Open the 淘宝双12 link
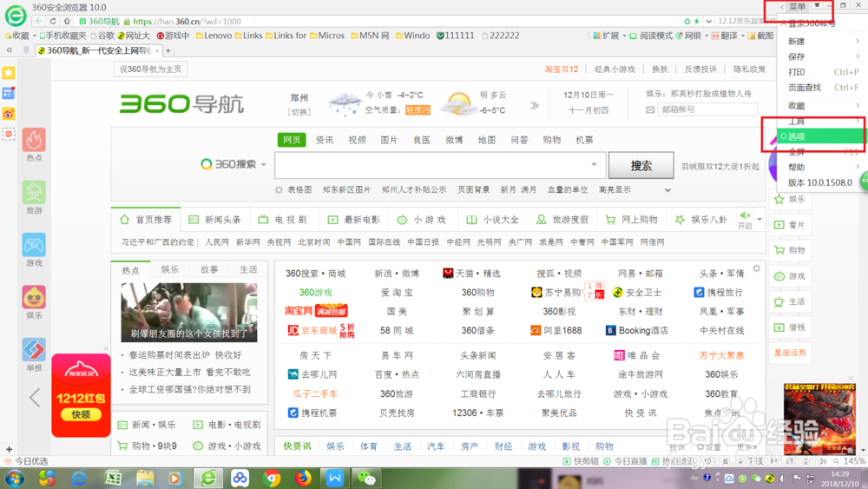 (562, 69)
